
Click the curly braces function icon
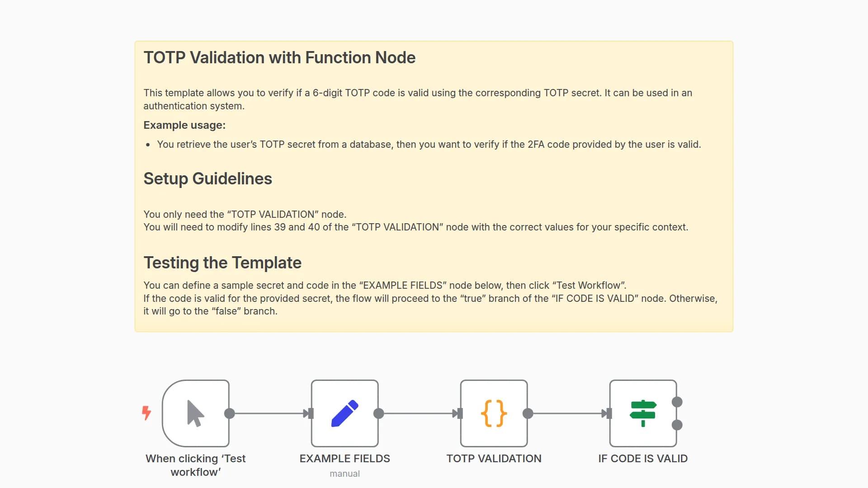click(494, 412)
